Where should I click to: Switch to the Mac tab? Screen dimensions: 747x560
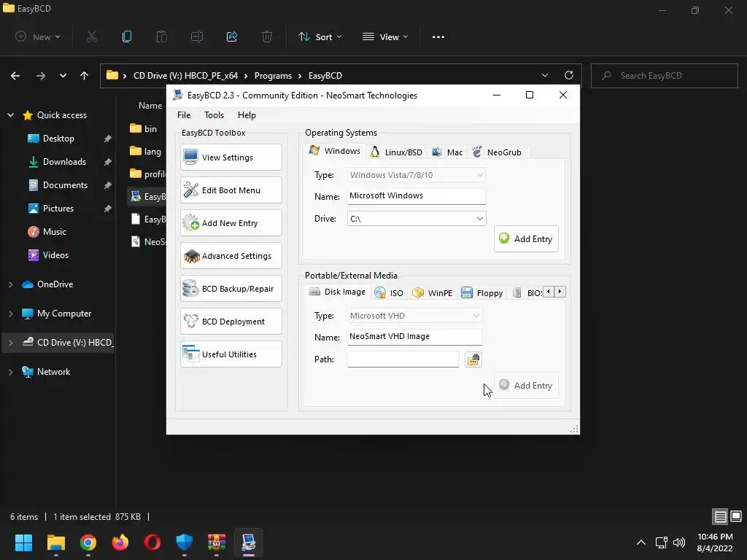click(447, 152)
